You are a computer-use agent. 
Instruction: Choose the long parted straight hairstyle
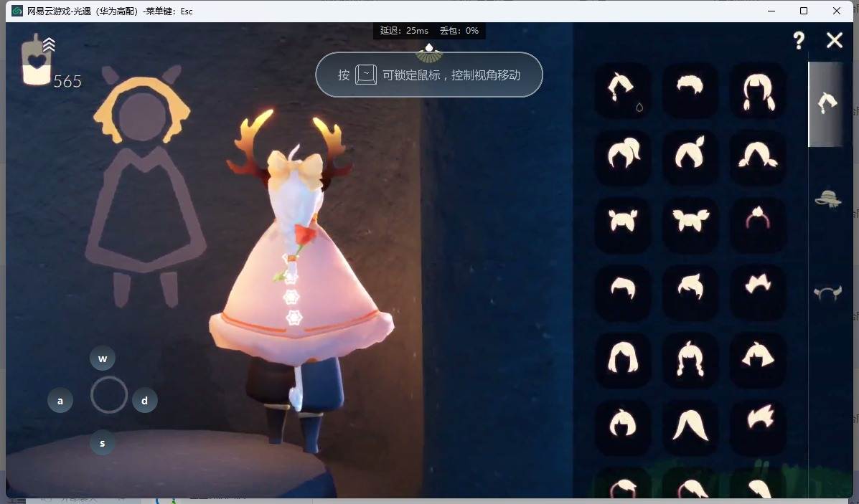pyautogui.click(x=690, y=427)
